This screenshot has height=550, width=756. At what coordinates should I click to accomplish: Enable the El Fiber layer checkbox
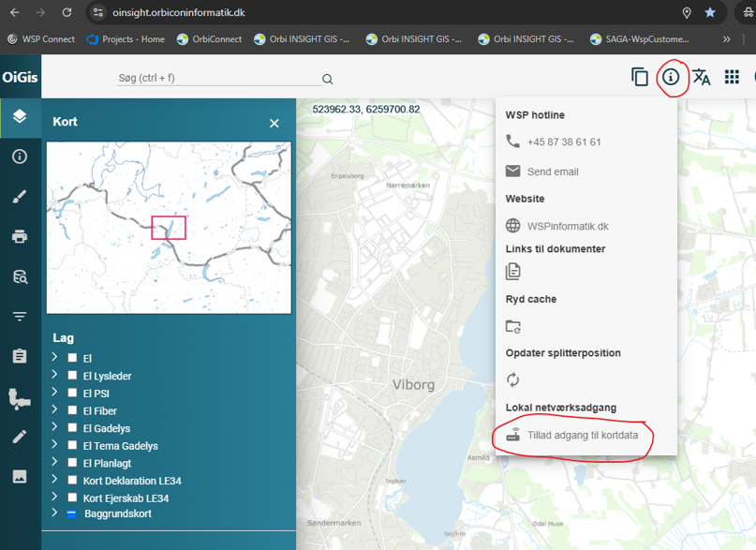[72, 410]
